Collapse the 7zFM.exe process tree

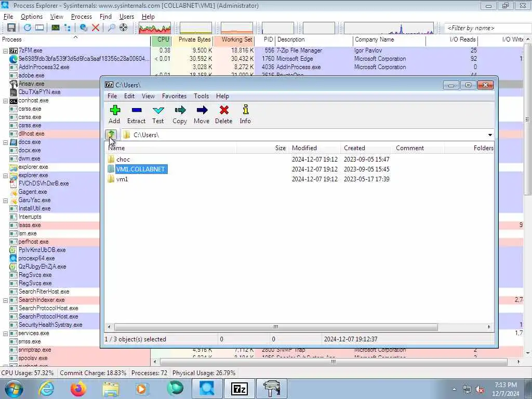coord(5,51)
